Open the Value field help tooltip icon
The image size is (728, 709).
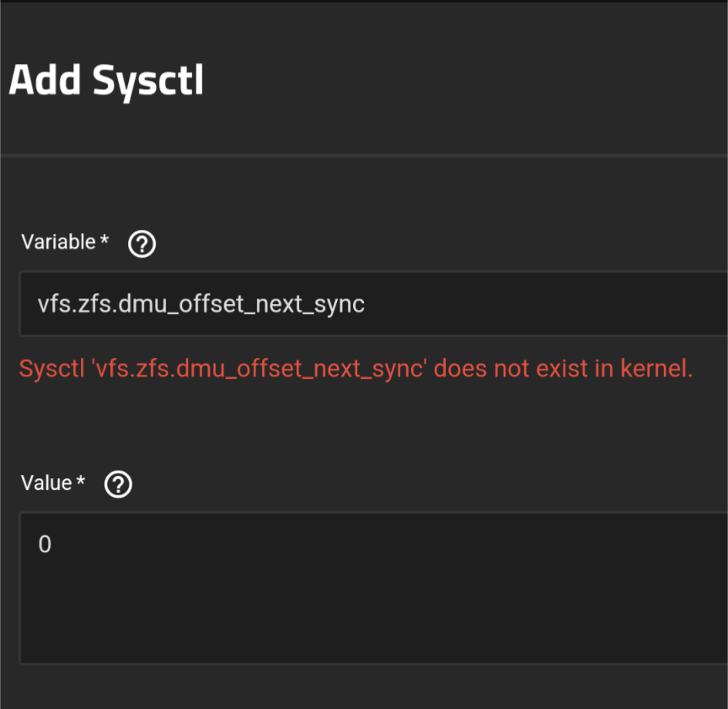click(118, 484)
